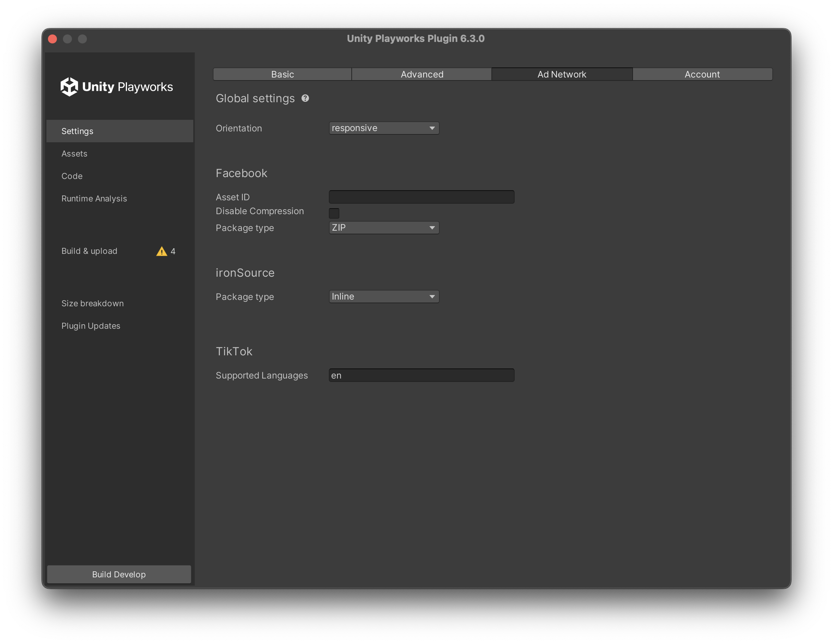Show the Size breakdown page
833x644 pixels.
(x=120, y=304)
